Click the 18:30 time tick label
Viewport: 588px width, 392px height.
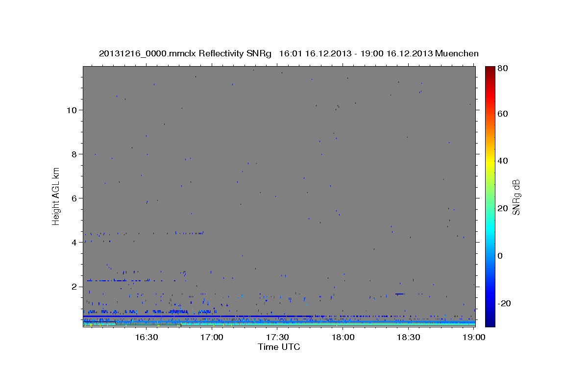coord(409,337)
